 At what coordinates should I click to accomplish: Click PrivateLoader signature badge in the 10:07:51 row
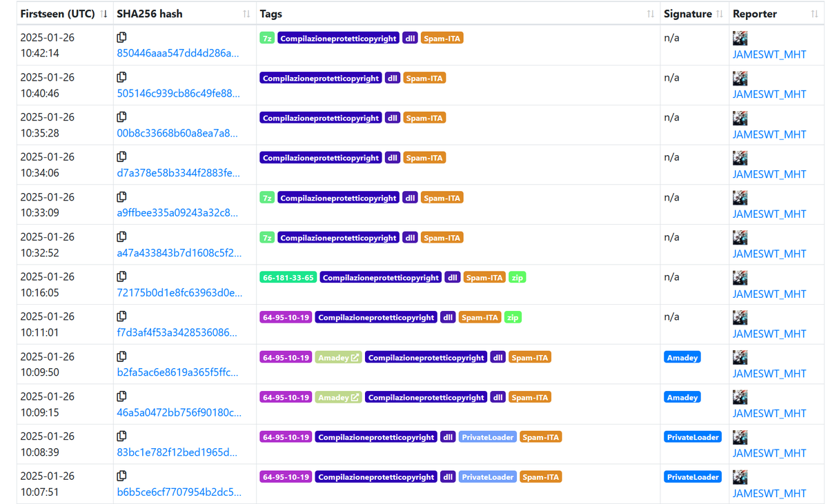point(693,477)
